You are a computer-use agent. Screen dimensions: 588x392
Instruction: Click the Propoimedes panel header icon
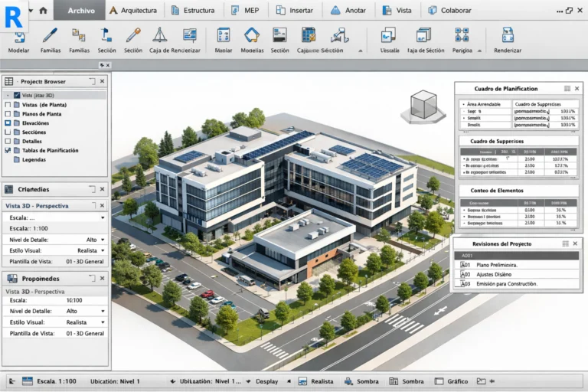[12, 279]
